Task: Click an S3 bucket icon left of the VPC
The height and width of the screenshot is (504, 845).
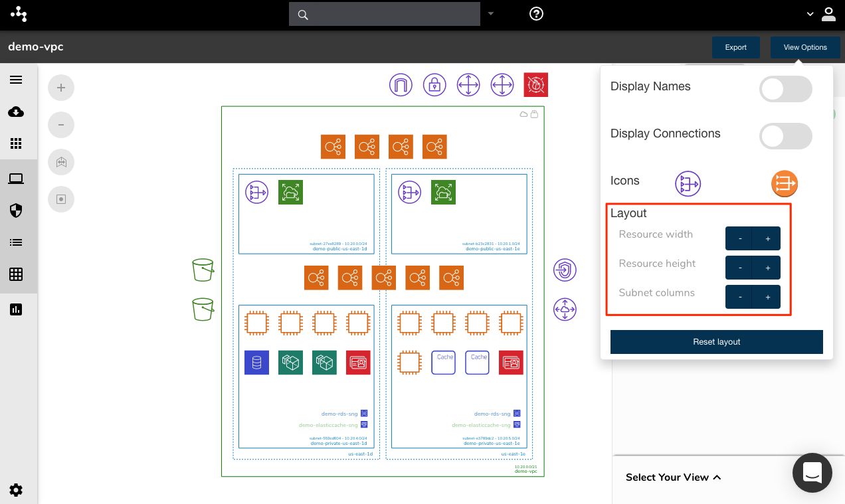Action: point(203,270)
